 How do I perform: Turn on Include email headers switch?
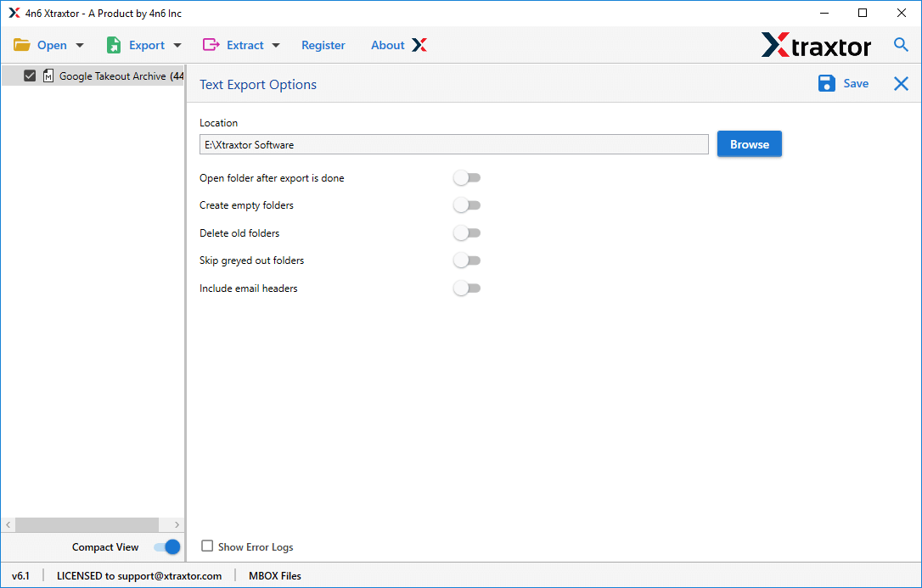[467, 288]
